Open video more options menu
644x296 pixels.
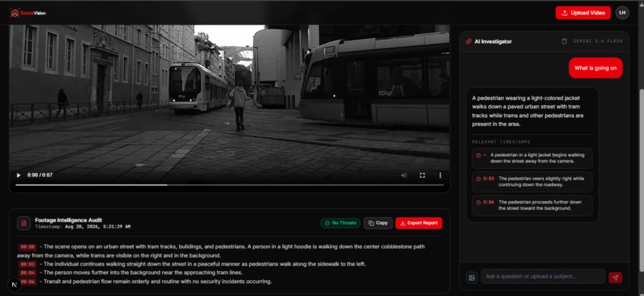click(x=440, y=175)
